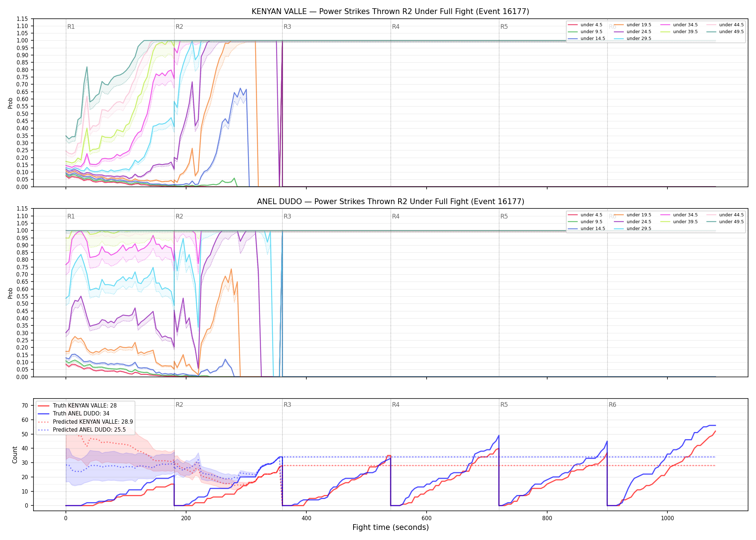The height and width of the screenshot is (540, 756).
Task: Pick 'under 49.5' in ANEL DUDO legend
Action: 725,222
